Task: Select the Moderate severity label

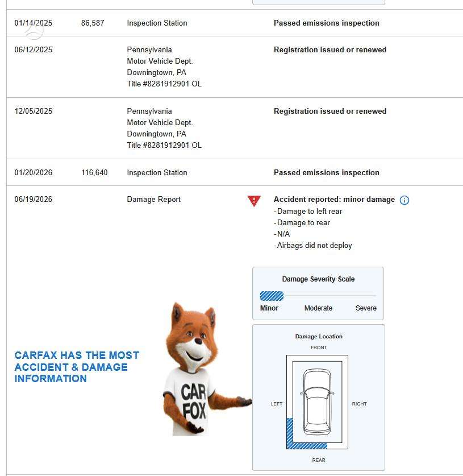Action: pyautogui.click(x=318, y=308)
